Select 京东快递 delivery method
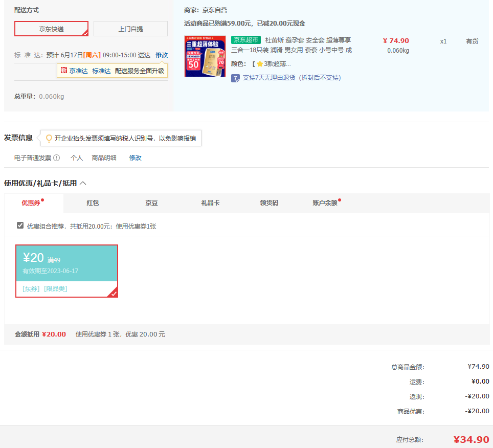493x448 pixels. point(51,29)
